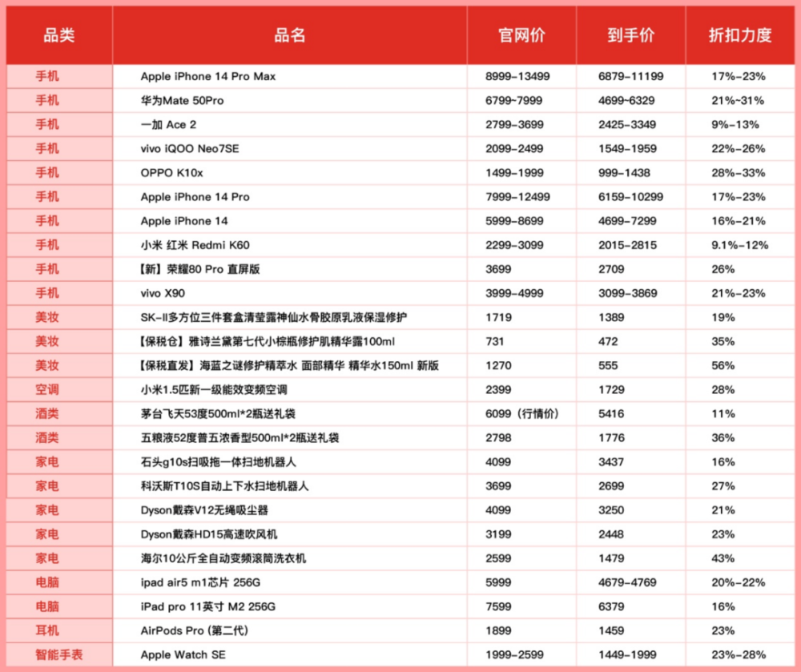Click discount value 43%
The image size is (801, 672).
point(723,558)
